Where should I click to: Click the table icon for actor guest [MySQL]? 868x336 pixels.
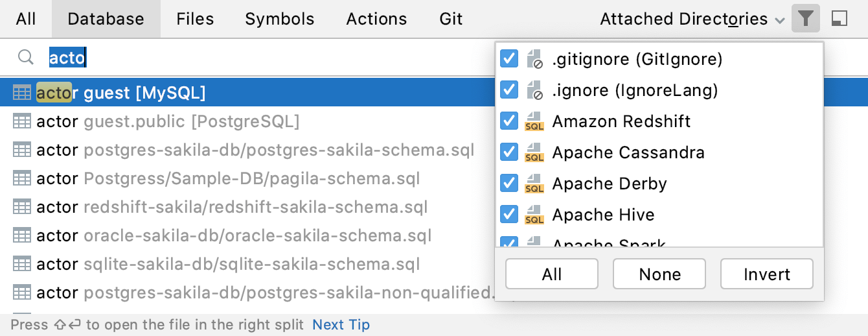point(22,93)
